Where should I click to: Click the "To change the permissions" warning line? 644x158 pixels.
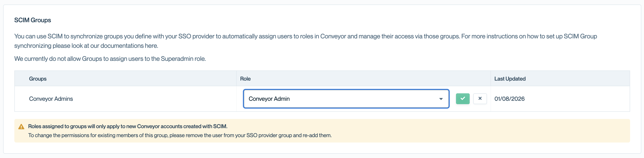[180, 136]
